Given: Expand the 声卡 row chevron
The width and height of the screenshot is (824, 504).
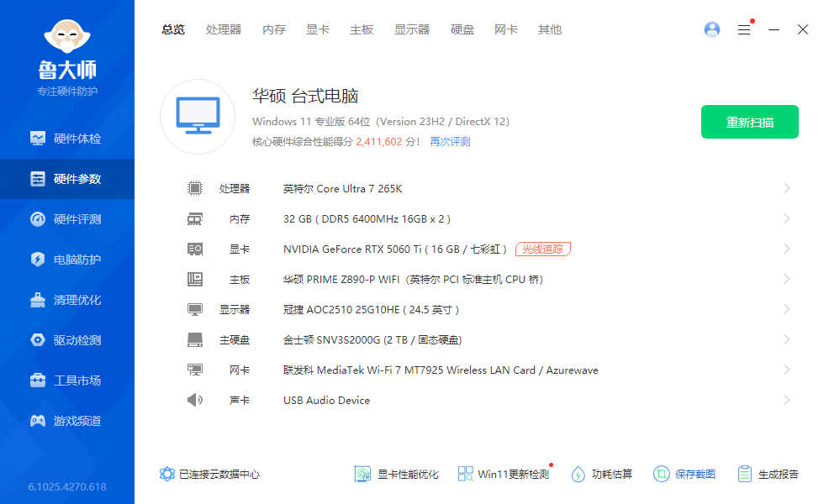Looking at the screenshot, I should [x=787, y=400].
